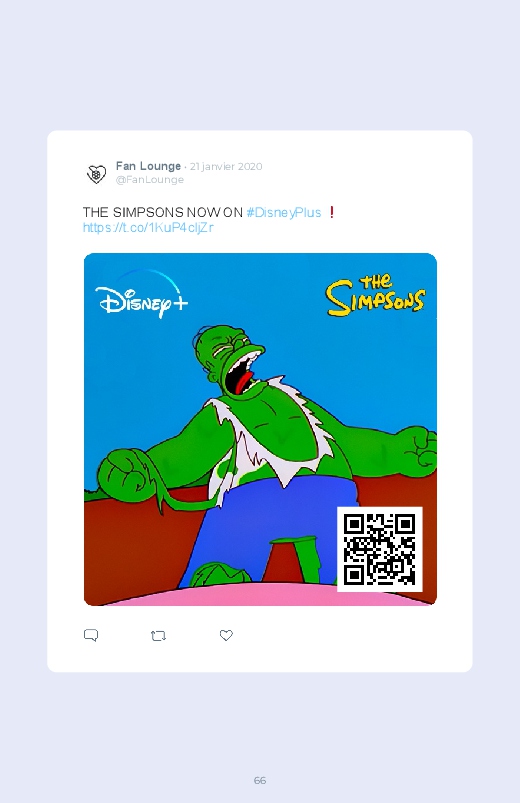This screenshot has width=520, height=803.
Task: Click the reply speech bubble icon
Action: (x=91, y=636)
